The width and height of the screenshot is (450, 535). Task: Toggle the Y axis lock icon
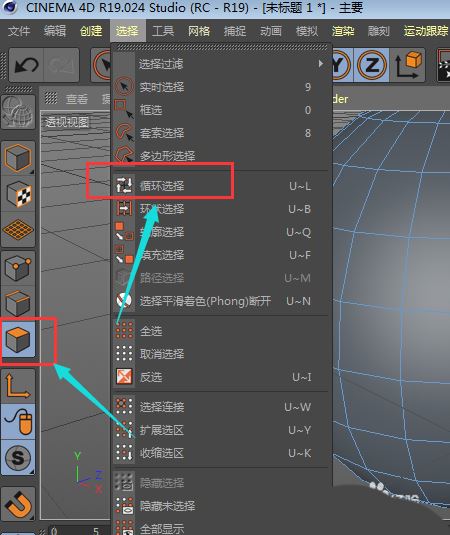point(342,65)
